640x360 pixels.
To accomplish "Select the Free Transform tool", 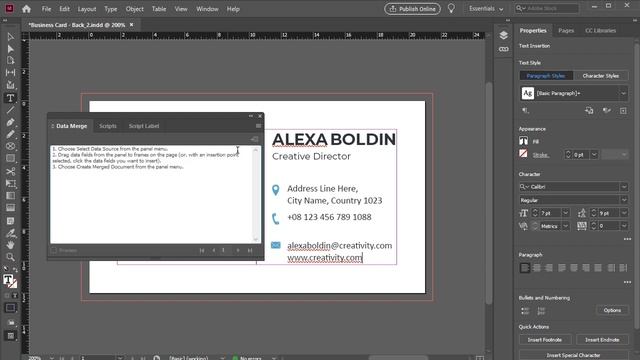I will point(11,184).
